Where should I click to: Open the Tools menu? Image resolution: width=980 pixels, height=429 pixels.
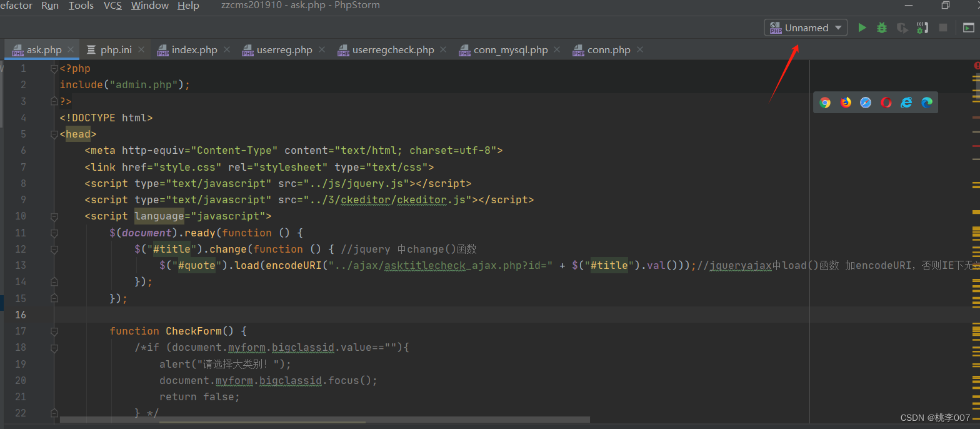(x=81, y=6)
